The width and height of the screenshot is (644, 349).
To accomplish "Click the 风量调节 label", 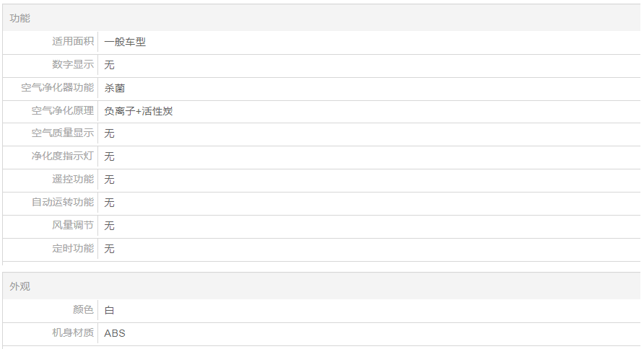I will (73, 226).
